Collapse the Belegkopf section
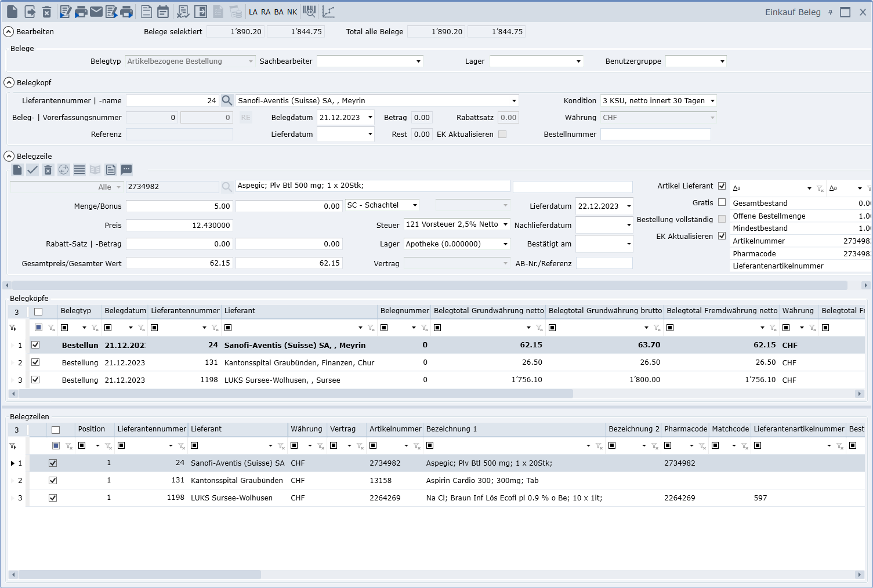The width and height of the screenshot is (873, 588). pyautogui.click(x=9, y=83)
